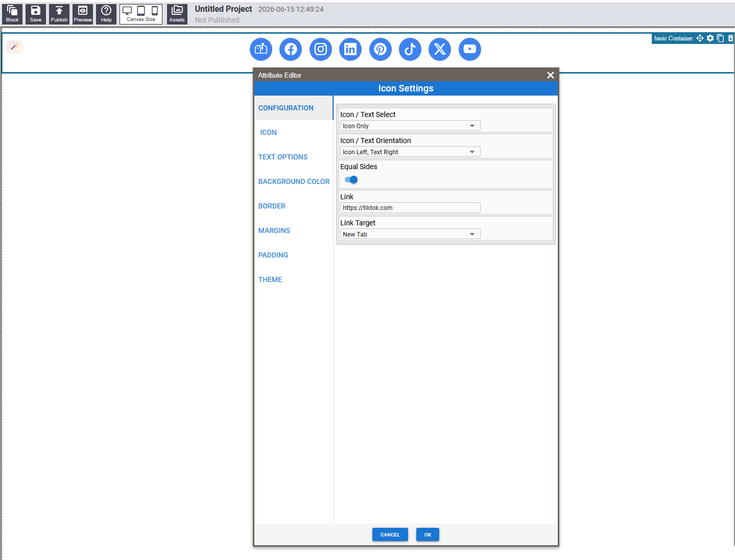Click the OK button
The width and height of the screenshot is (735, 560).
[428, 534]
